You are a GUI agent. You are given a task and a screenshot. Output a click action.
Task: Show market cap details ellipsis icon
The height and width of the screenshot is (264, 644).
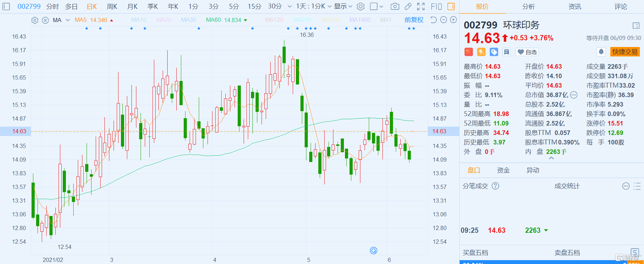coord(574,95)
